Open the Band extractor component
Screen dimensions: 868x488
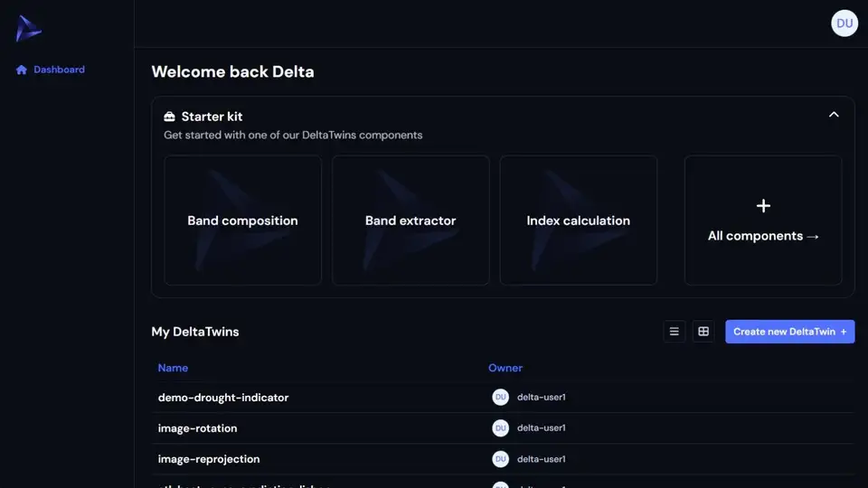[x=410, y=221]
